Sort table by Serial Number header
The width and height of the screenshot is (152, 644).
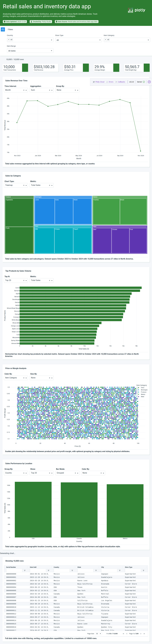coord(11,567)
